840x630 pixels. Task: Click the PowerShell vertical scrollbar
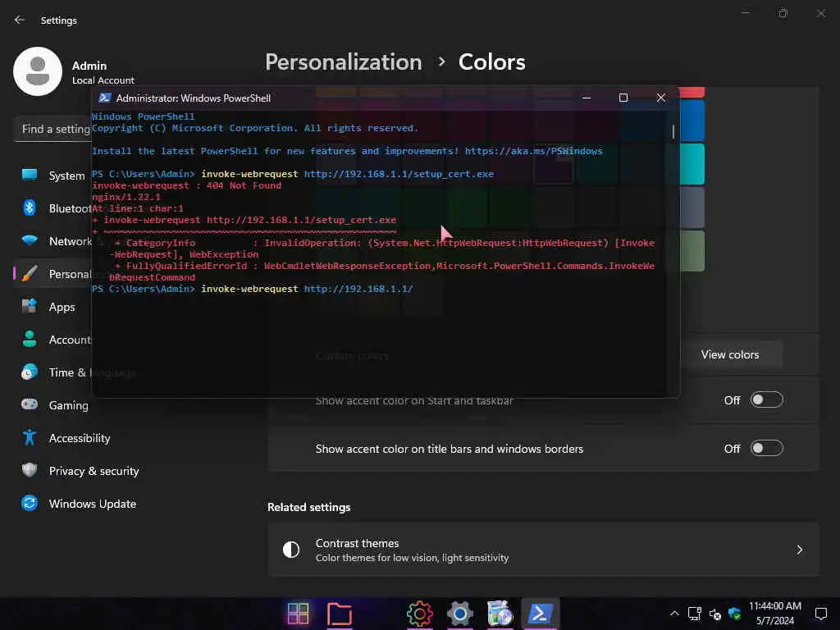[x=673, y=131]
